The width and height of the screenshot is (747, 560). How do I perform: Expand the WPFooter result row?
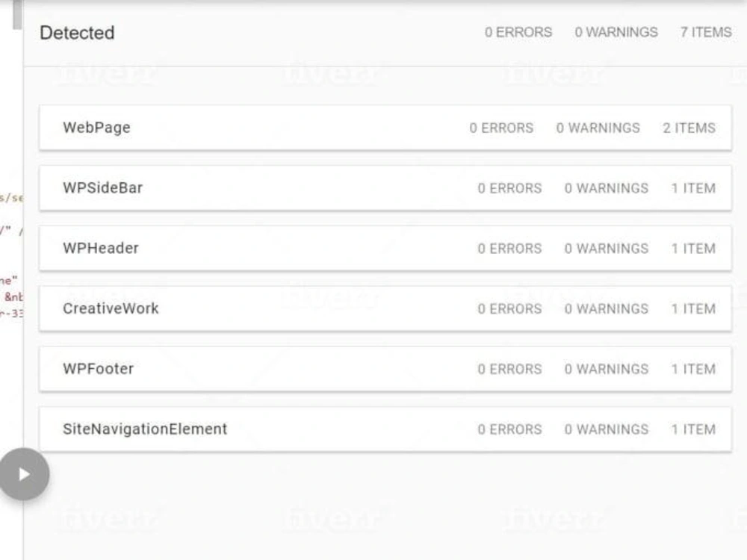385,369
